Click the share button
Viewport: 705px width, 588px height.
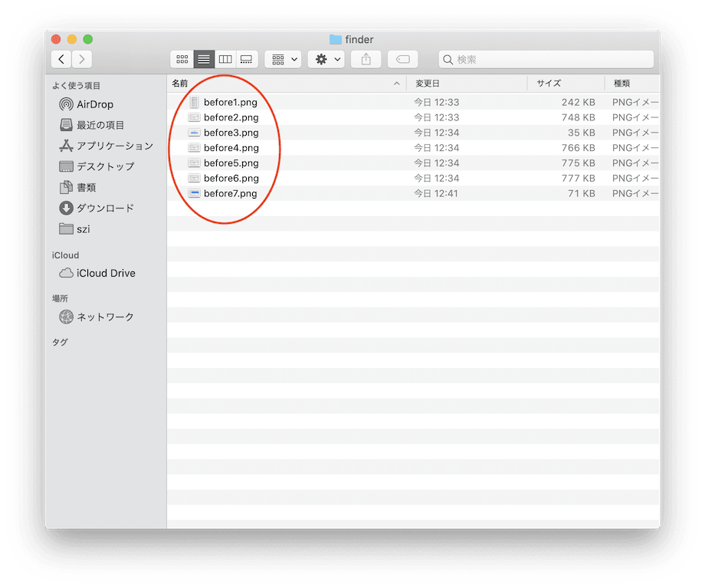366,59
